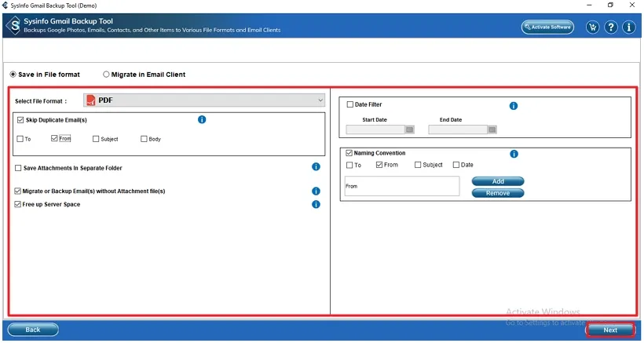644x343 pixels.
Task: Uncheck From under Naming Convention
Action: coord(379,165)
